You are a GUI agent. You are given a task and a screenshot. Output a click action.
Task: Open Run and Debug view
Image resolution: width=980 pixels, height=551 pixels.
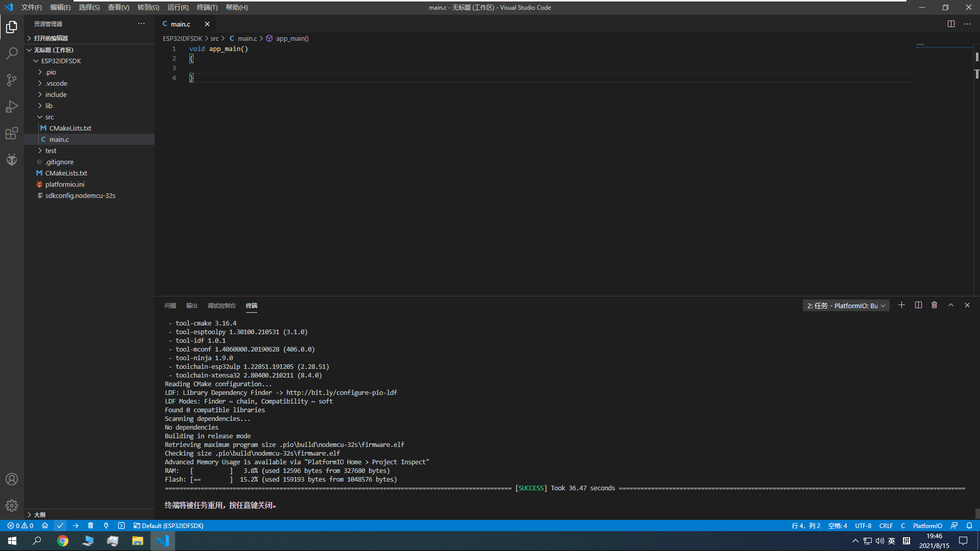(x=12, y=107)
